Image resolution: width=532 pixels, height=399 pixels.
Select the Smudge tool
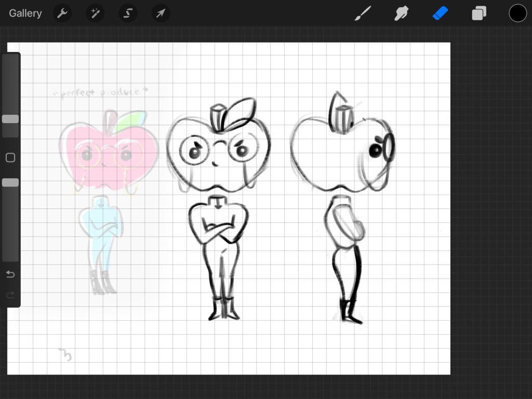(401, 14)
